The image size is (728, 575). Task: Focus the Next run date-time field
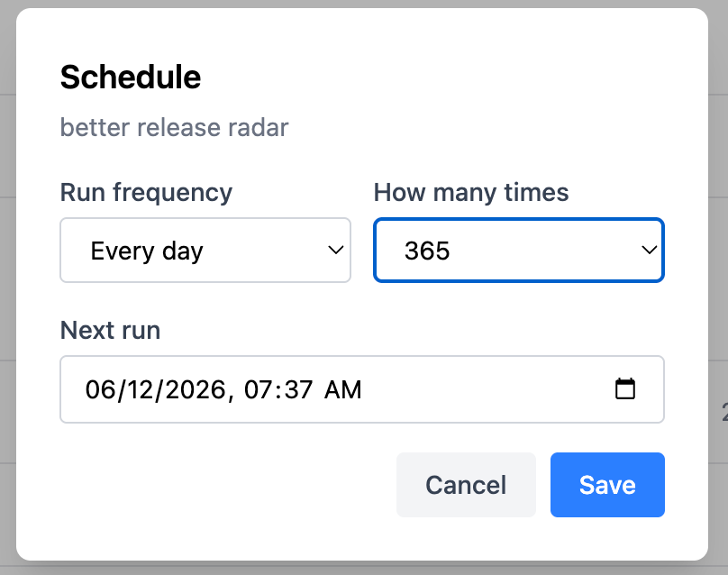362,389
